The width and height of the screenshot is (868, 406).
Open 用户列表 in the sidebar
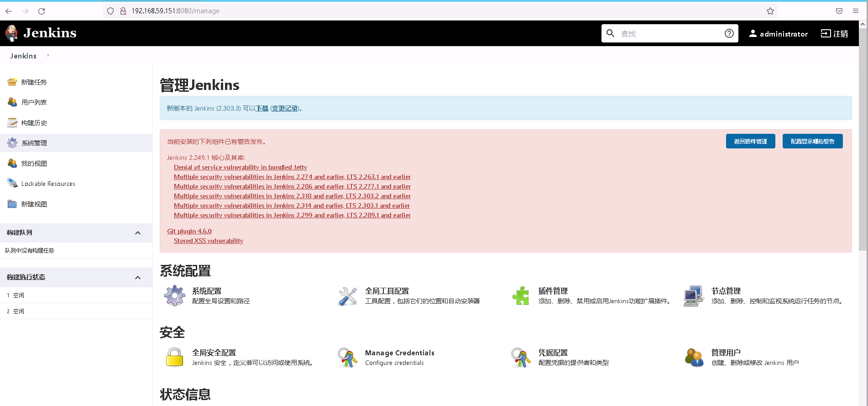(x=34, y=102)
